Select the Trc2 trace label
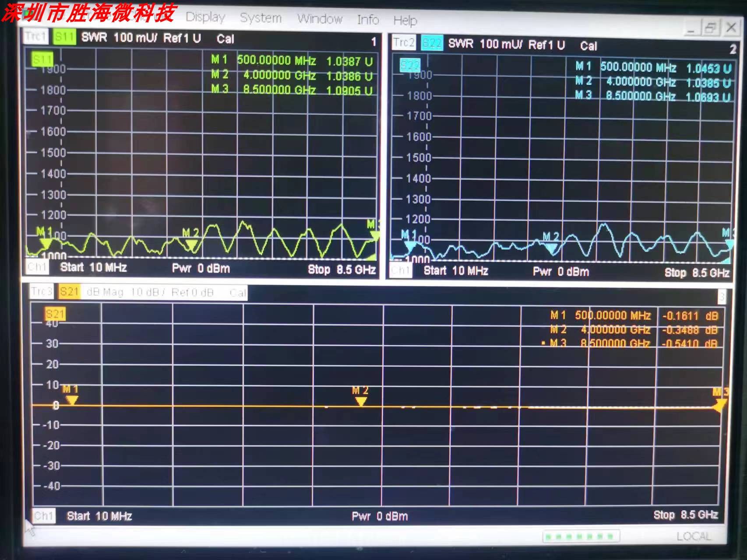Viewport: 747px width, 560px height. (x=404, y=42)
